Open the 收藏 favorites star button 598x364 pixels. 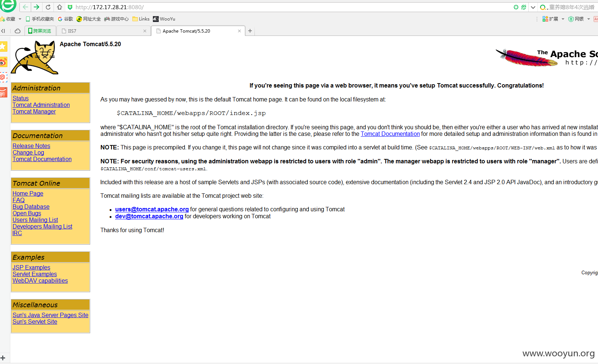click(8, 19)
